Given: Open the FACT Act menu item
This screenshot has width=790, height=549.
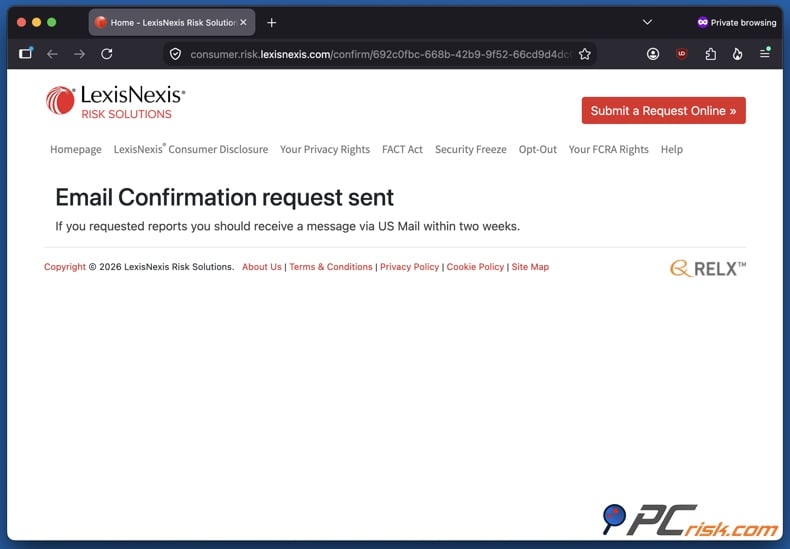Looking at the screenshot, I should coord(402,150).
